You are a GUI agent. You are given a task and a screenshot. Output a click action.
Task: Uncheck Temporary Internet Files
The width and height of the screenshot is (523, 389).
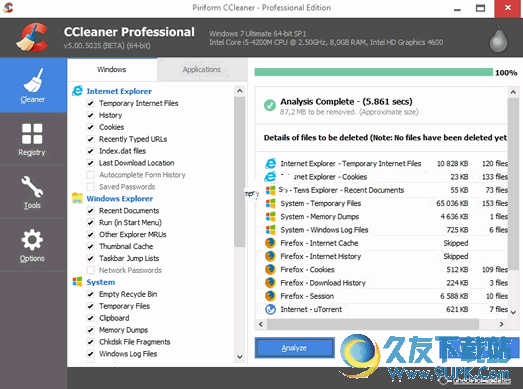click(90, 103)
